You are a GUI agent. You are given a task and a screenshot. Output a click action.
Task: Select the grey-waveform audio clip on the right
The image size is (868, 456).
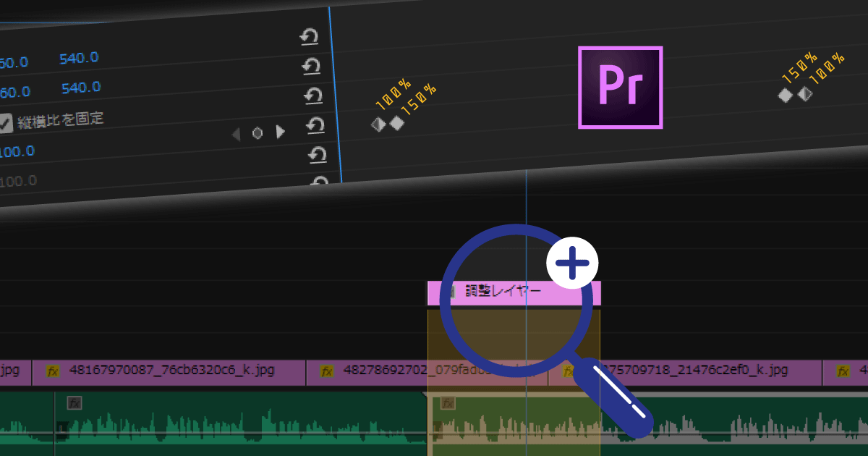pos(734,425)
